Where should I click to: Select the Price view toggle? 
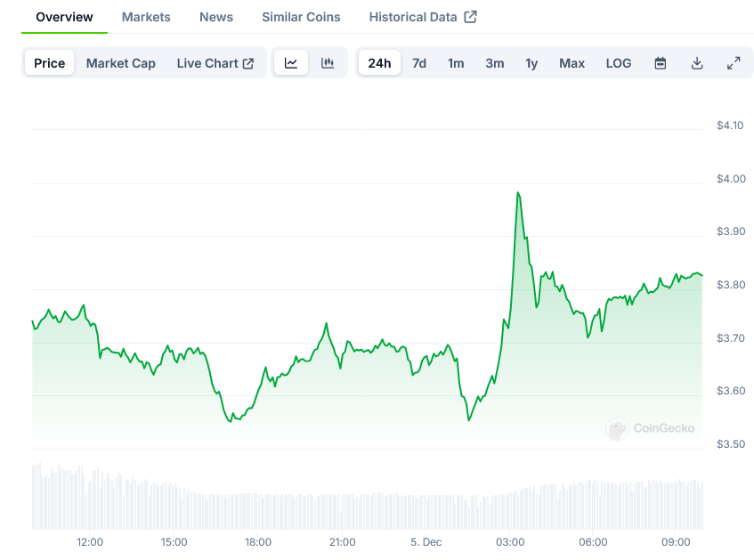click(50, 63)
